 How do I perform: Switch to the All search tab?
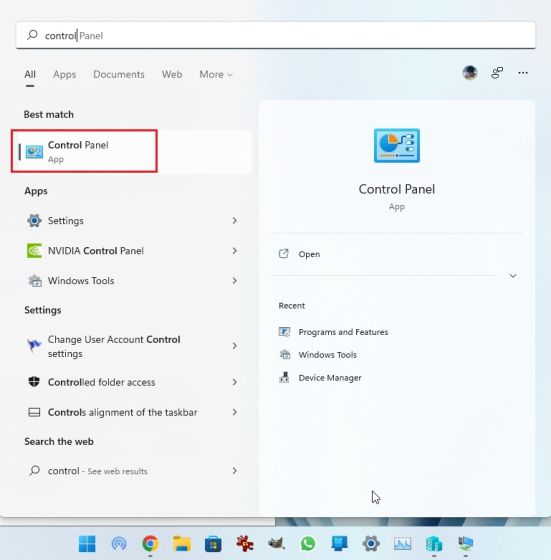pyautogui.click(x=30, y=74)
